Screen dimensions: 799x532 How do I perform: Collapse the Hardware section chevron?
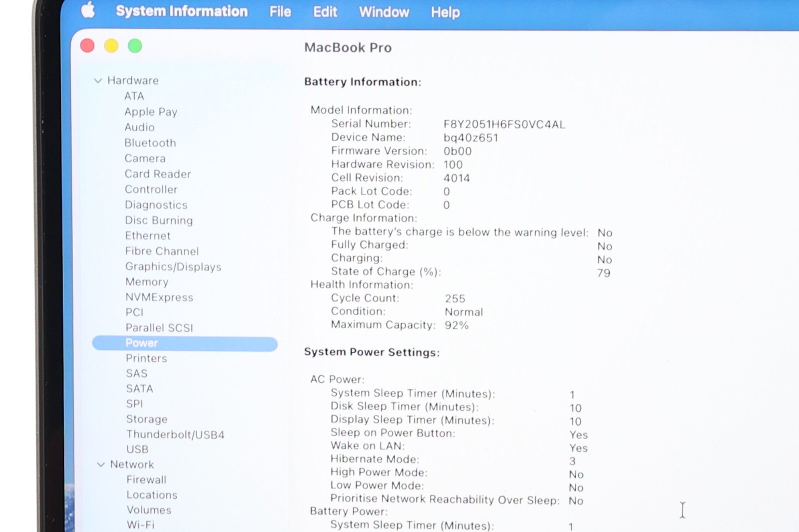tap(98, 80)
